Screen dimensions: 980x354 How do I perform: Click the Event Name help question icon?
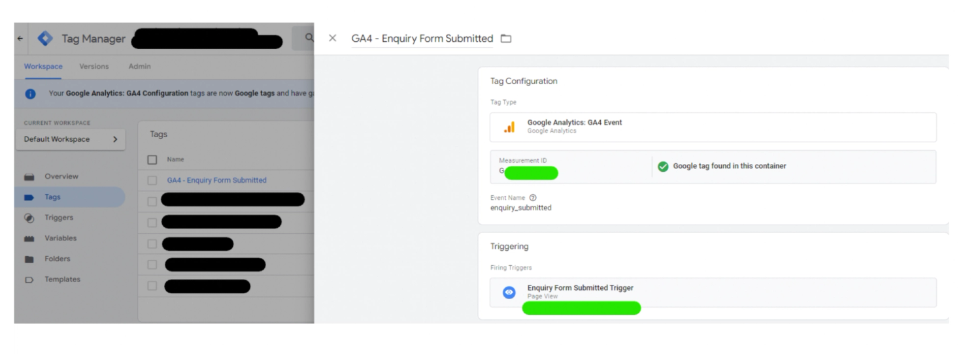pyautogui.click(x=533, y=198)
